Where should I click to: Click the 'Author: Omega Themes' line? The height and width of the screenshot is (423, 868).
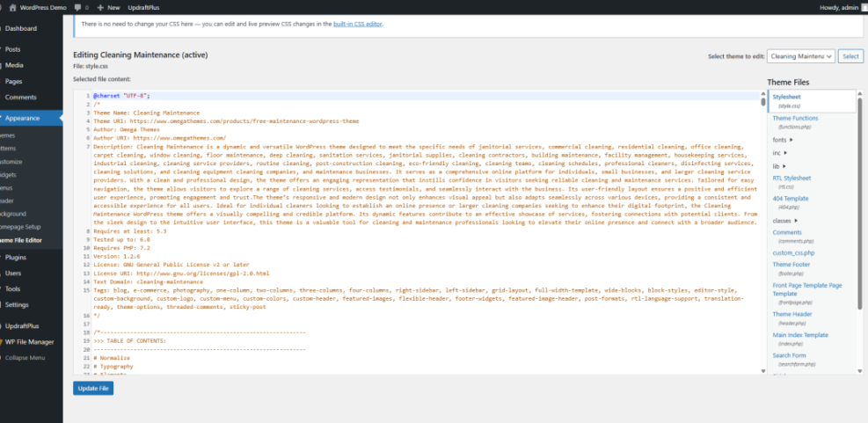pyautogui.click(x=127, y=129)
